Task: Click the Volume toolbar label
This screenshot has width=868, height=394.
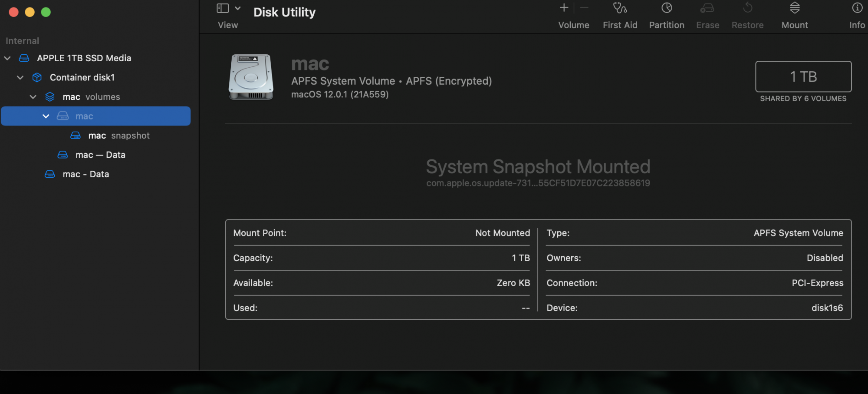Action: [574, 25]
